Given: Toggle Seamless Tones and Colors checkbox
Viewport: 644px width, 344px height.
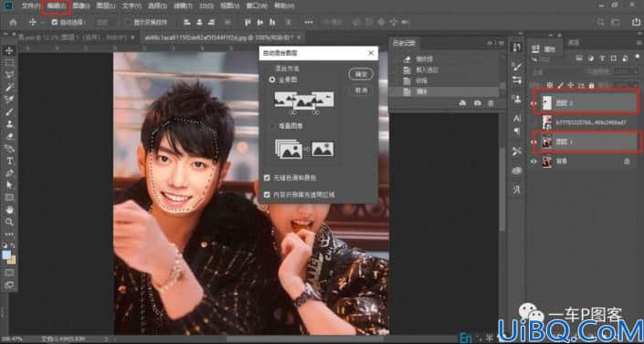Looking at the screenshot, I should click(267, 178).
